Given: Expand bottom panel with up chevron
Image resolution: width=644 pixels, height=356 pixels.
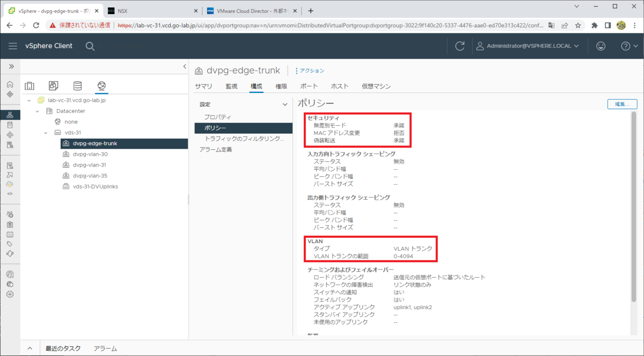Looking at the screenshot, I should pos(30,348).
